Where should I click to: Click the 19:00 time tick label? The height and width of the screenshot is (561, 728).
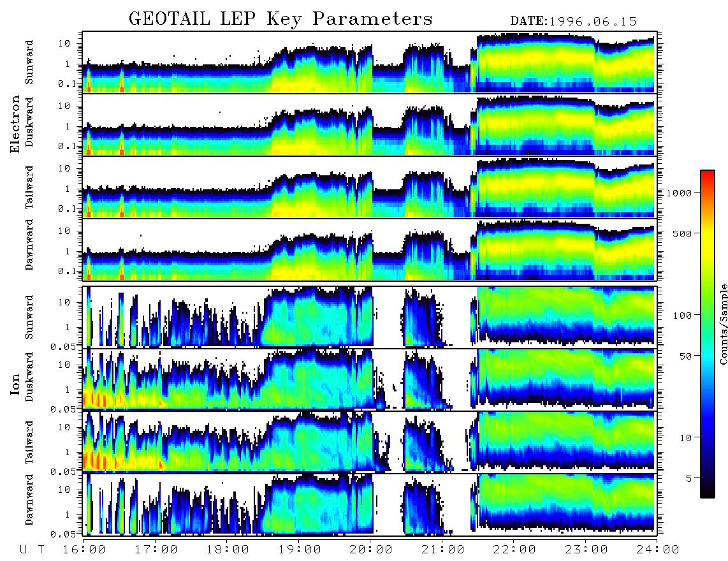point(300,550)
